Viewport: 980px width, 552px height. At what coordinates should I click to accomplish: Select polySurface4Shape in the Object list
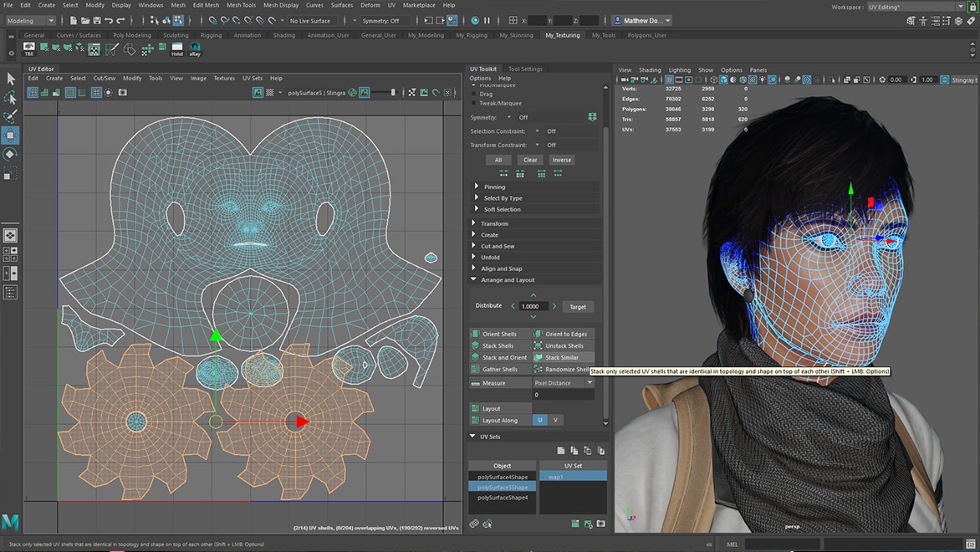[502, 476]
